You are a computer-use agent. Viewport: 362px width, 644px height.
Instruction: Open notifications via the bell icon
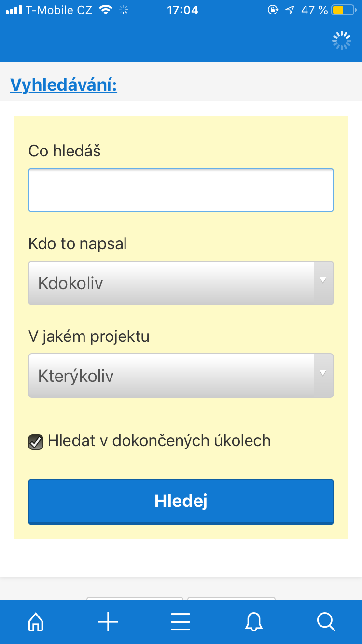tap(253, 622)
